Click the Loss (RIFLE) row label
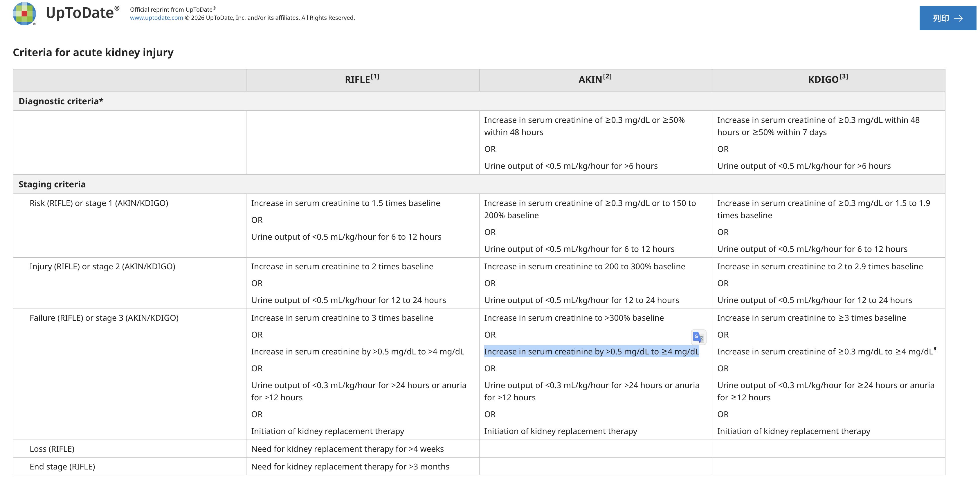The image size is (980, 484). tap(52, 449)
